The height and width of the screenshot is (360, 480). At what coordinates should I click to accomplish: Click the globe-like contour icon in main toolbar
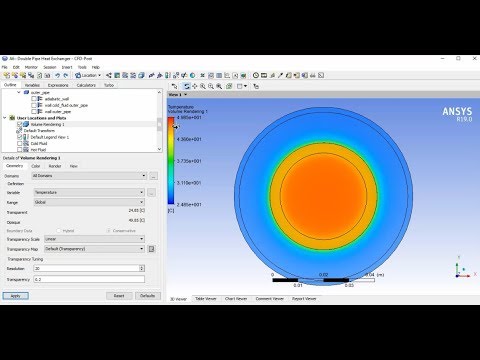[192, 75]
